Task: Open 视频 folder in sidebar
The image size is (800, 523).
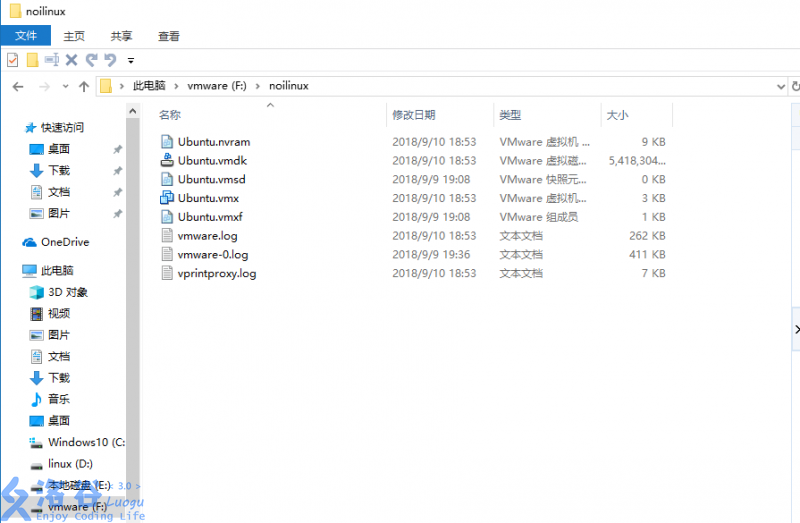Action: (59, 314)
